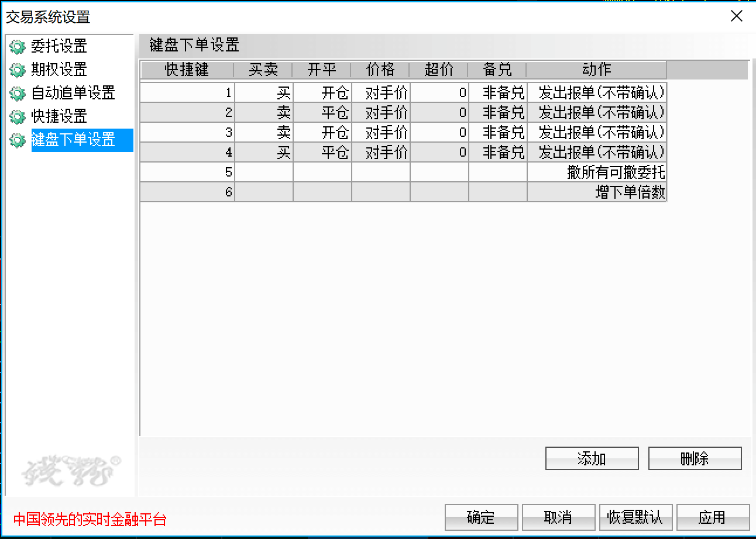Viewport: 756px width, 539px height.
Task: Click the gear icon beside 期权设置
Action: point(18,70)
